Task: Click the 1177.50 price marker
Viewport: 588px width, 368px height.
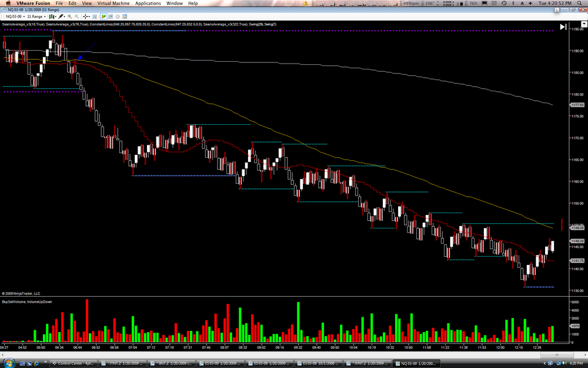Action: click(x=577, y=105)
